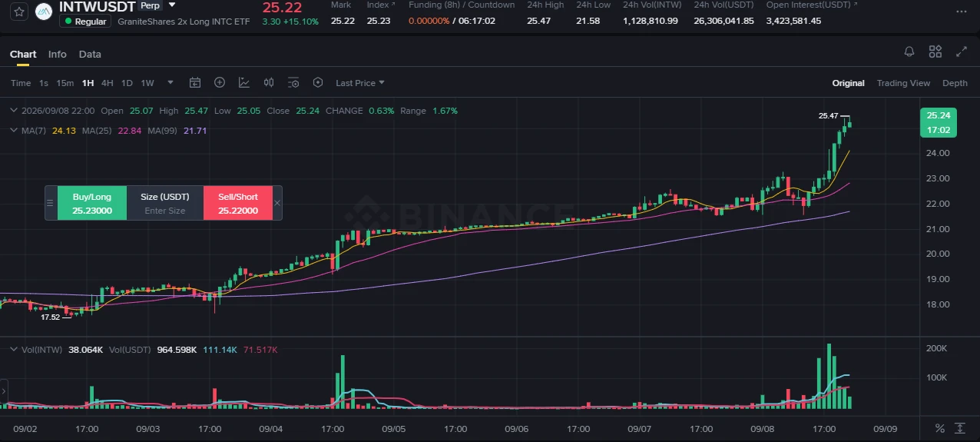The image size is (980, 442).
Task: Click the plus circle add icon
Action: pyautogui.click(x=220, y=83)
